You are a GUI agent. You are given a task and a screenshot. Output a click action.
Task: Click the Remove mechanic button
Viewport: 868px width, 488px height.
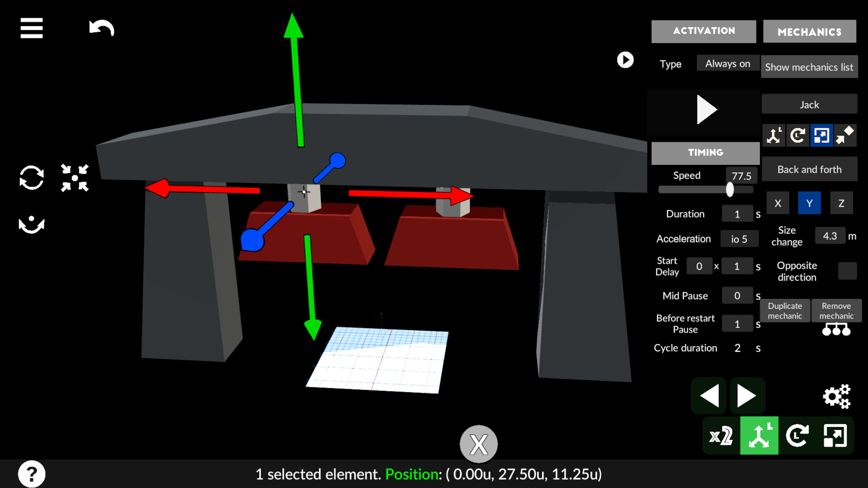(836, 310)
